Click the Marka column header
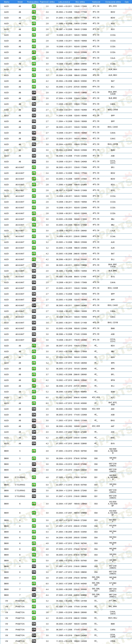 tap(6, 2)
